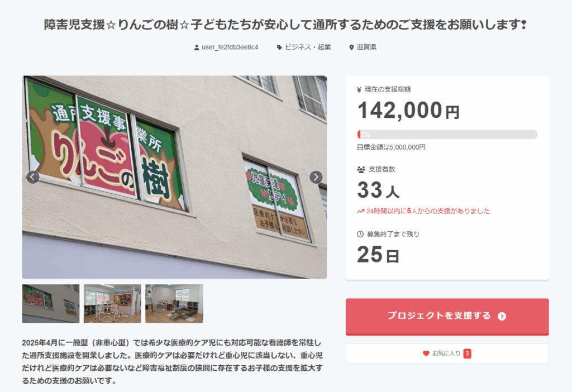Add project to お気に入り favorites
Image resolution: width=572 pixels, height=392 pixels.
pos(447,353)
